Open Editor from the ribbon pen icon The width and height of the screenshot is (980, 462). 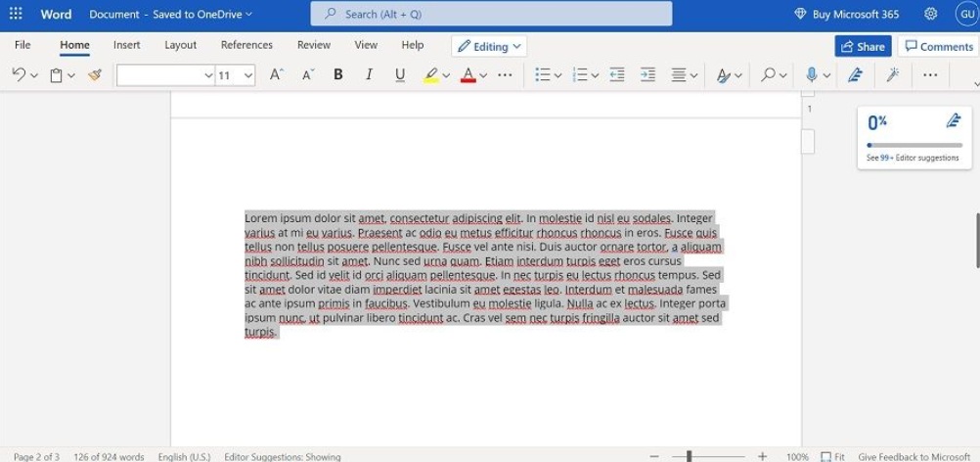click(855, 75)
